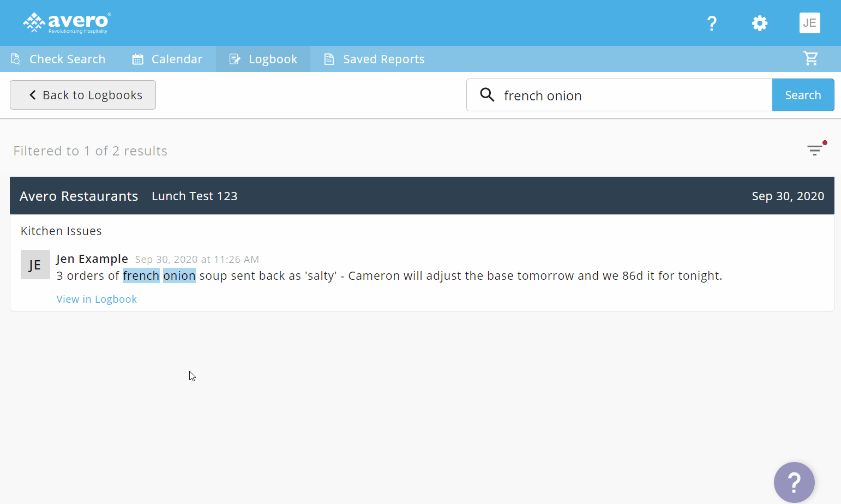This screenshot has width=841, height=504.
Task: Click the french onion search field
Action: (x=633, y=95)
